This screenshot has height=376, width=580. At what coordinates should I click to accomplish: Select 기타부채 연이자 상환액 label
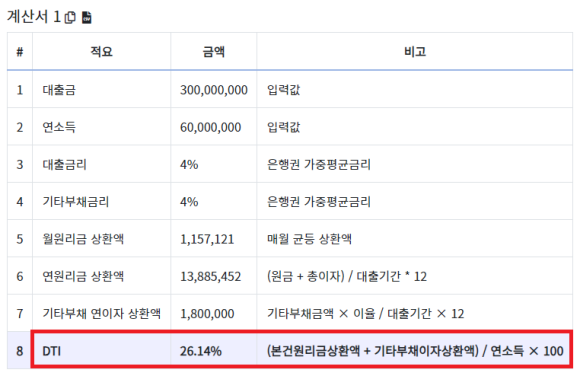(102, 313)
